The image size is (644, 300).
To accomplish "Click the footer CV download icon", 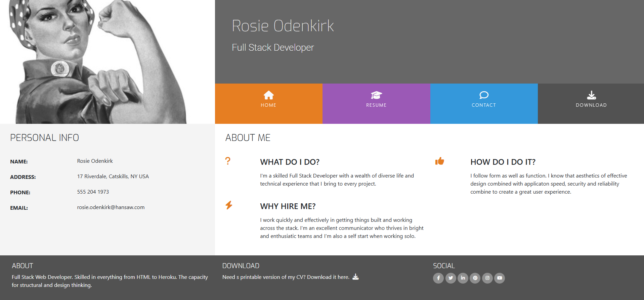I will [x=355, y=277].
